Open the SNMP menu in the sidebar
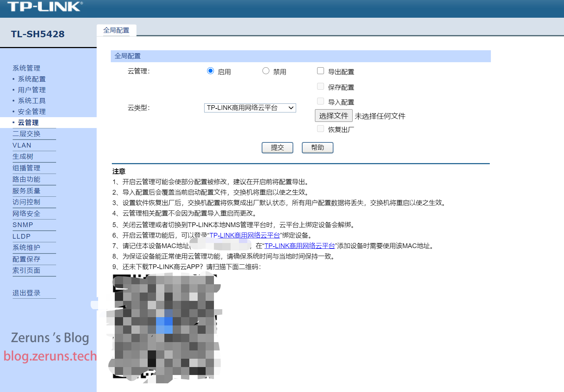The height and width of the screenshot is (392, 564). tap(23, 225)
